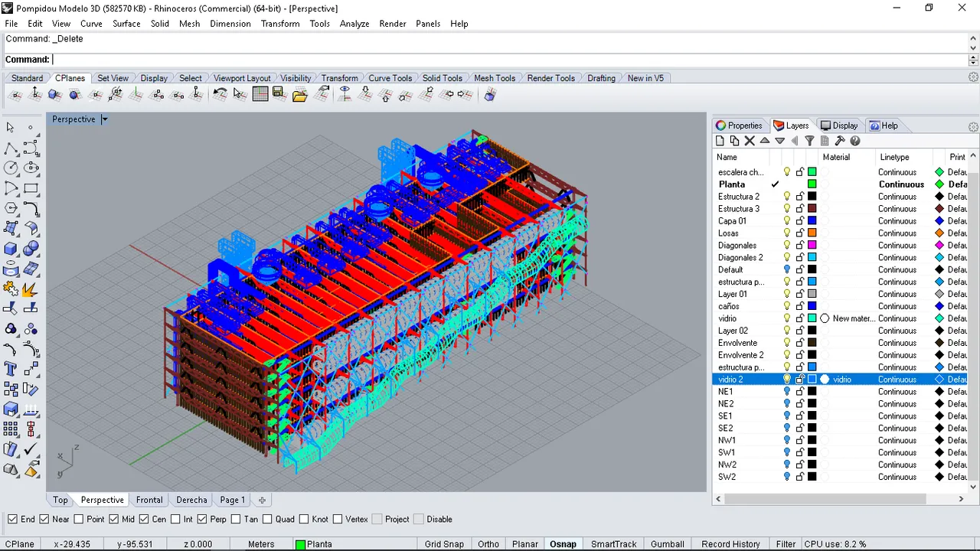Image resolution: width=980 pixels, height=551 pixels.
Task: Click the Read CPlane from file folder icon
Action: pyautogui.click(x=299, y=94)
